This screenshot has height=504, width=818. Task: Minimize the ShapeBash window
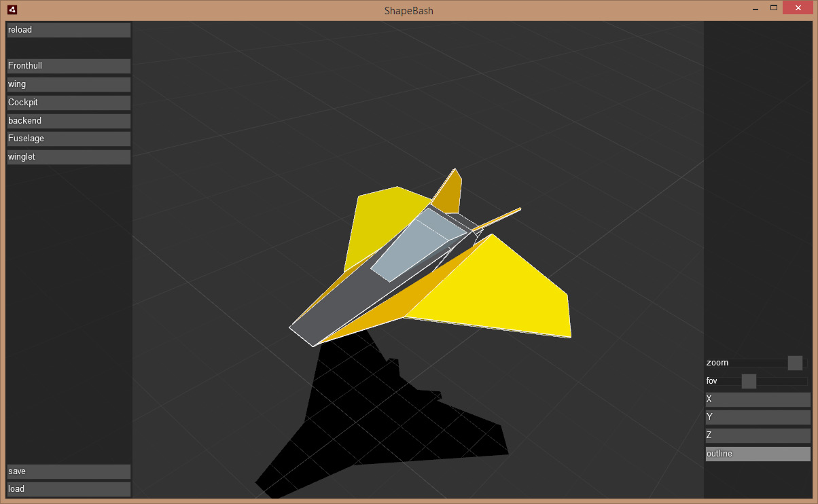[755, 9]
